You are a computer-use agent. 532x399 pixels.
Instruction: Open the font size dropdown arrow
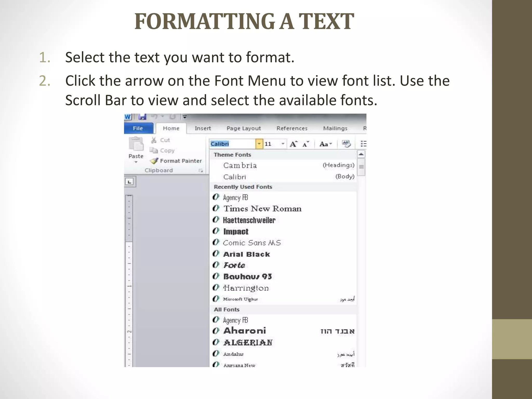[x=283, y=144]
